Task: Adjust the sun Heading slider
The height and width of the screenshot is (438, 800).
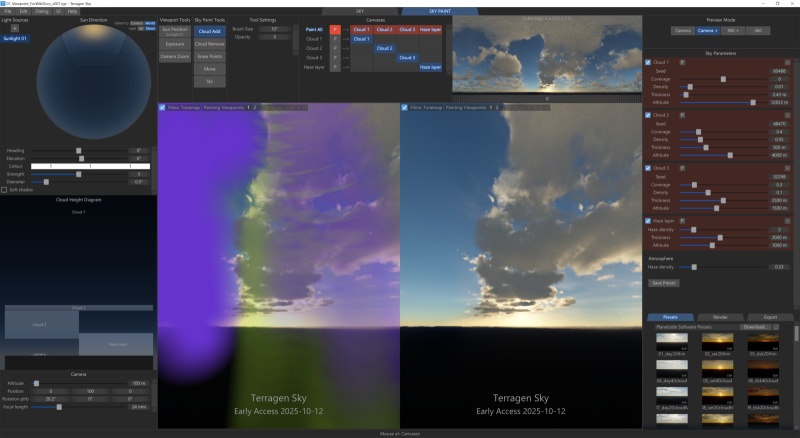Action: [x=78, y=150]
